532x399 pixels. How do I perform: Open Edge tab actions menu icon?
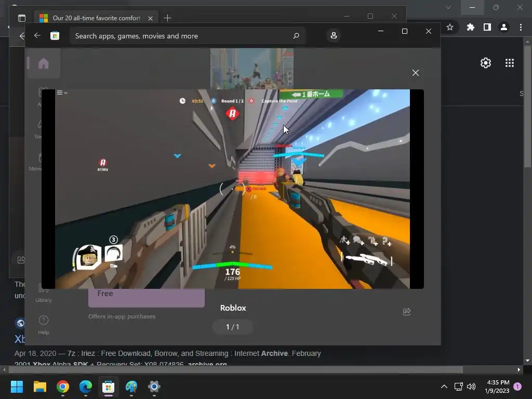pyautogui.click(x=22, y=18)
